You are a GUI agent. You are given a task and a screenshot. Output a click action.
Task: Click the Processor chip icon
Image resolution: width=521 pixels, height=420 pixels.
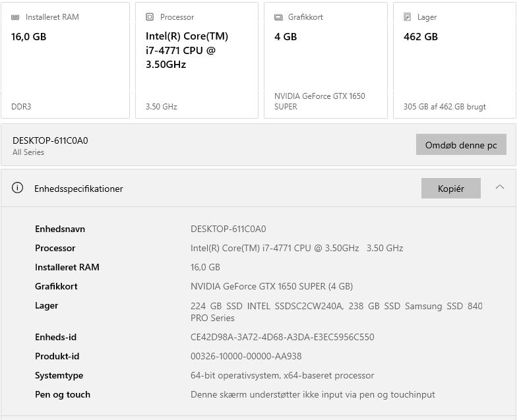pos(150,17)
